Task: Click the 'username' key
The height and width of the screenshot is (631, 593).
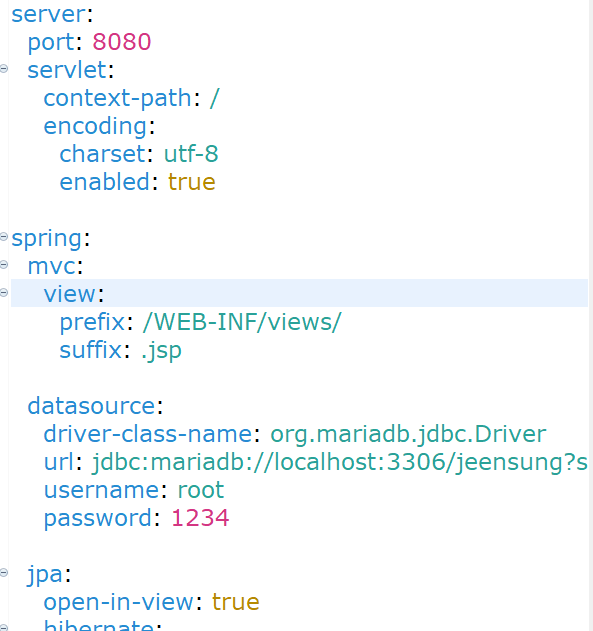Action: coord(101,491)
